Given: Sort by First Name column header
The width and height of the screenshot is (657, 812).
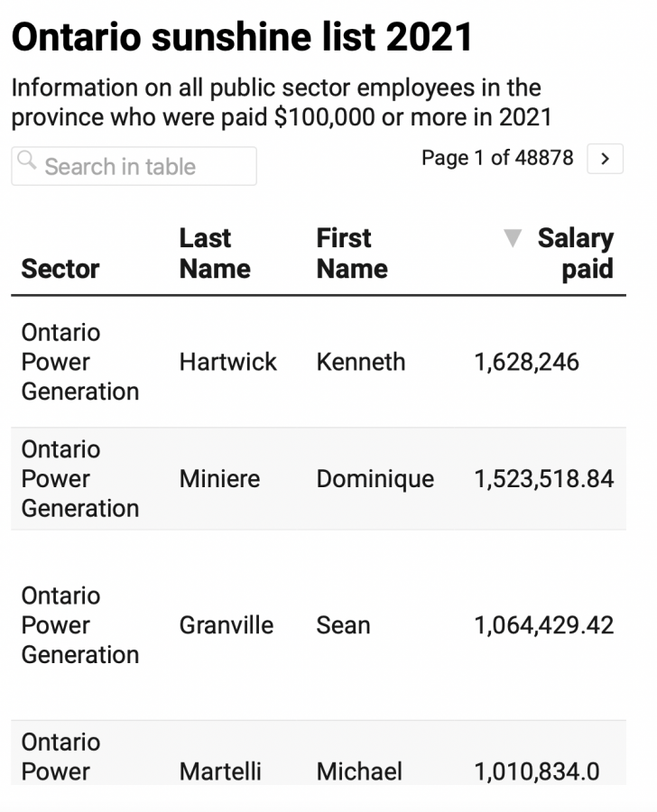Looking at the screenshot, I should point(352,254).
